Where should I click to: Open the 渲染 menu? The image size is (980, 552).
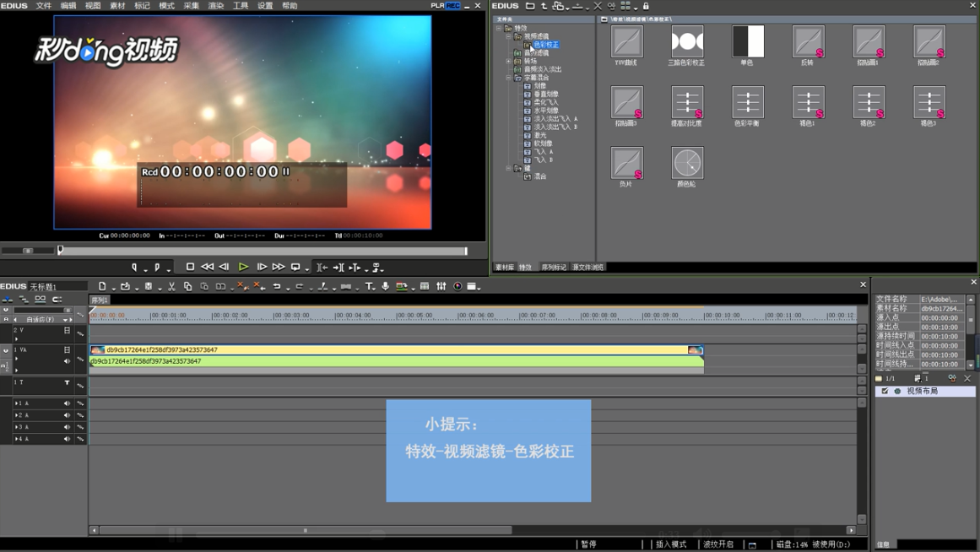coord(215,6)
